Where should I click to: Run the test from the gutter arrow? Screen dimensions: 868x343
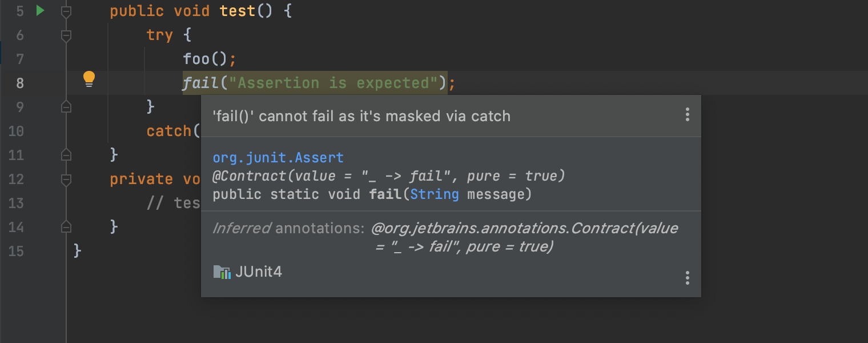point(40,10)
